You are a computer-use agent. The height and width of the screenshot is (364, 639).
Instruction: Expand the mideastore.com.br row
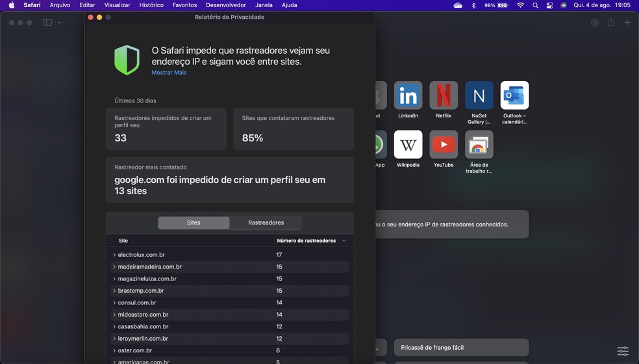(114, 315)
